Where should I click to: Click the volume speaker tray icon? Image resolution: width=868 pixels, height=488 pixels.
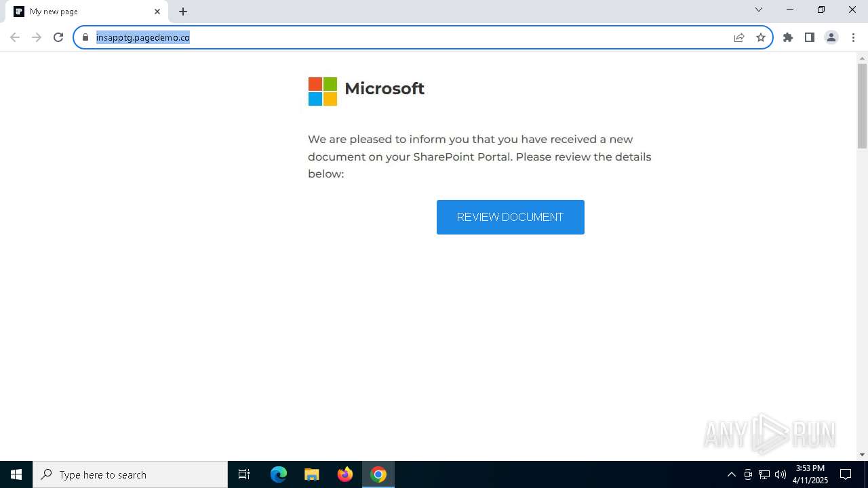tap(781, 474)
